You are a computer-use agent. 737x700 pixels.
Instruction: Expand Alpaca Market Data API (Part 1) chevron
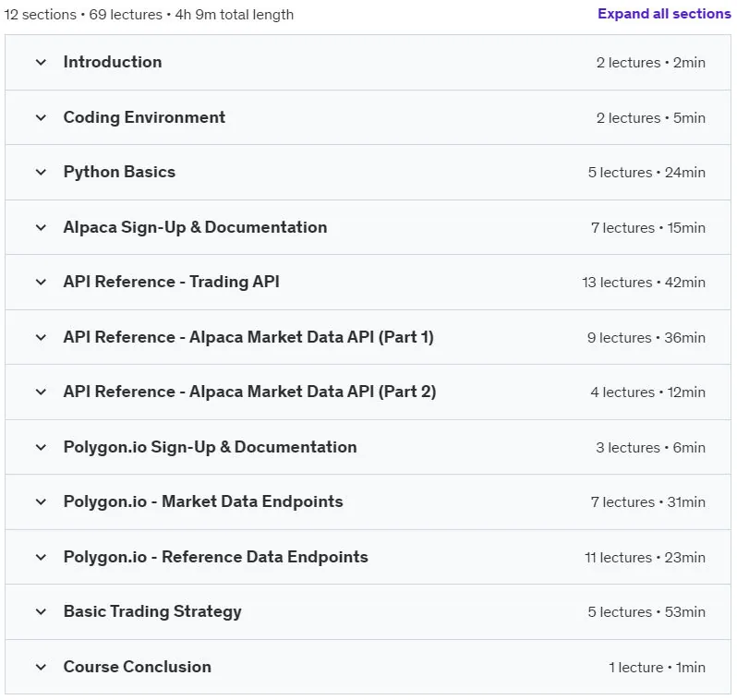41,337
